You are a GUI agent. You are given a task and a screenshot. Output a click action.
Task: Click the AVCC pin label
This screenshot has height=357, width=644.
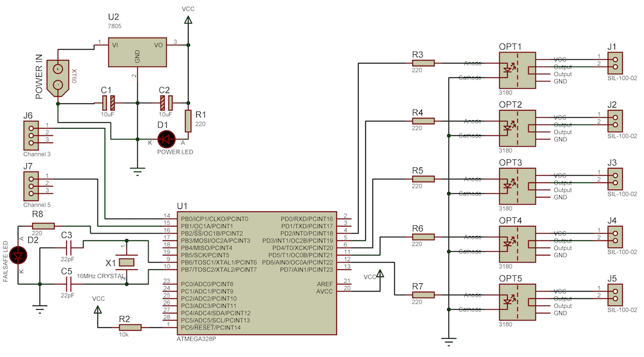tap(325, 292)
